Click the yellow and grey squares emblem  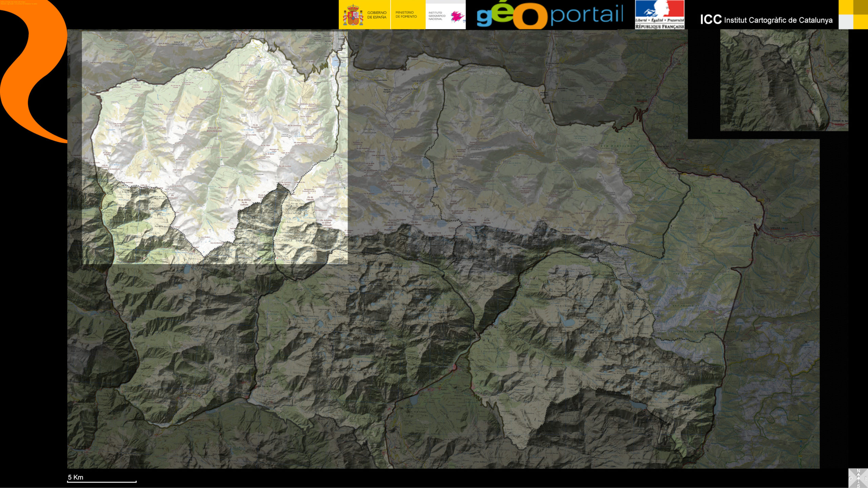point(853,15)
